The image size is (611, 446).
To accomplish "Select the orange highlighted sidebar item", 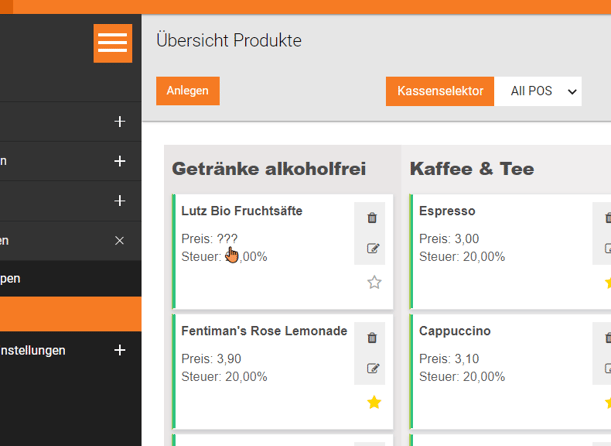I will tap(70, 314).
